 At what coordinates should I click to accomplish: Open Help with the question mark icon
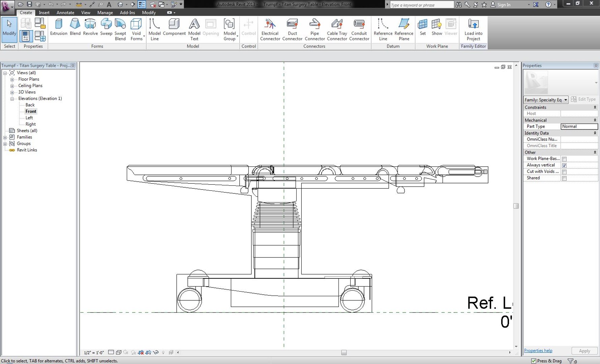(548, 5)
